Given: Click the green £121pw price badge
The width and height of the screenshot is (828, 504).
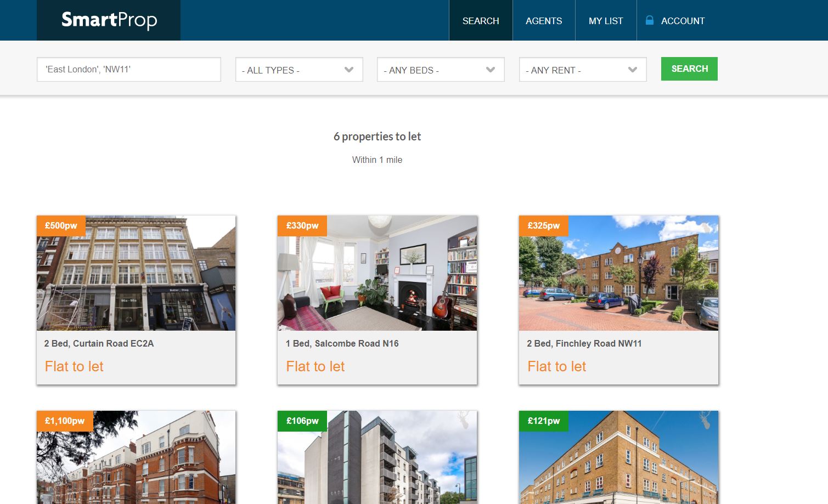Looking at the screenshot, I should 543,421.
